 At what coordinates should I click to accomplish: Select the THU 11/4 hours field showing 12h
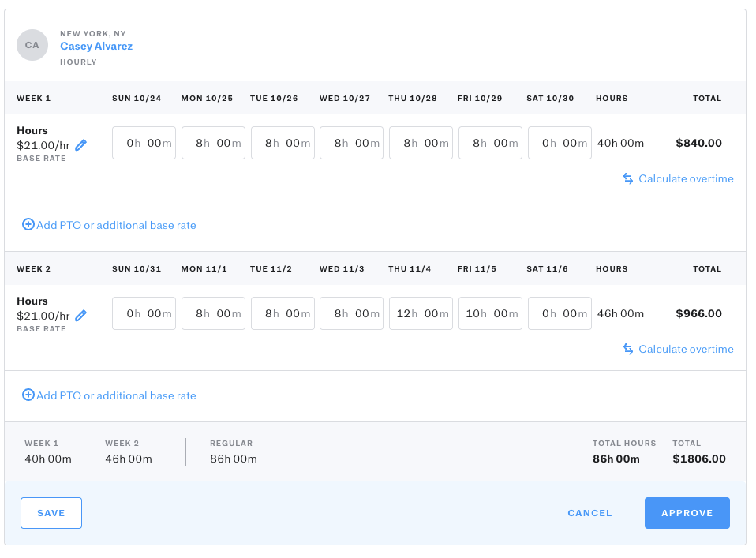[421, 313]
